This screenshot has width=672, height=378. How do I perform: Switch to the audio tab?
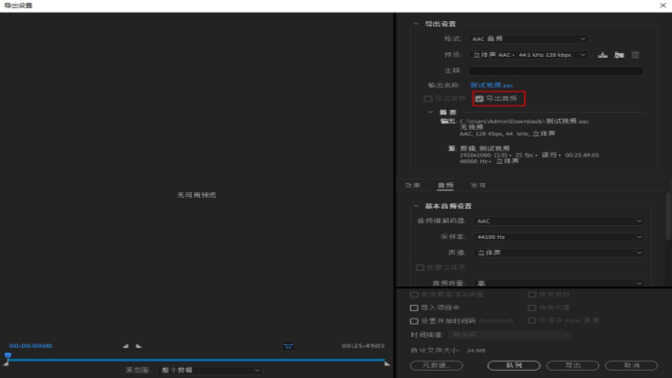(x=445, y=185)
